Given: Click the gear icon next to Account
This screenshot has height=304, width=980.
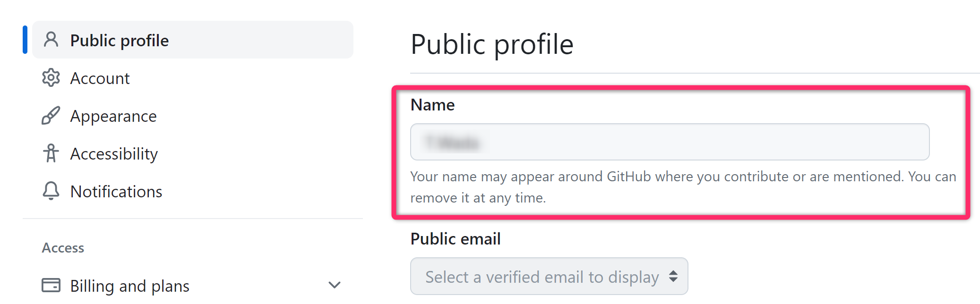Looking at the screenshot, I should coord(51,78).
